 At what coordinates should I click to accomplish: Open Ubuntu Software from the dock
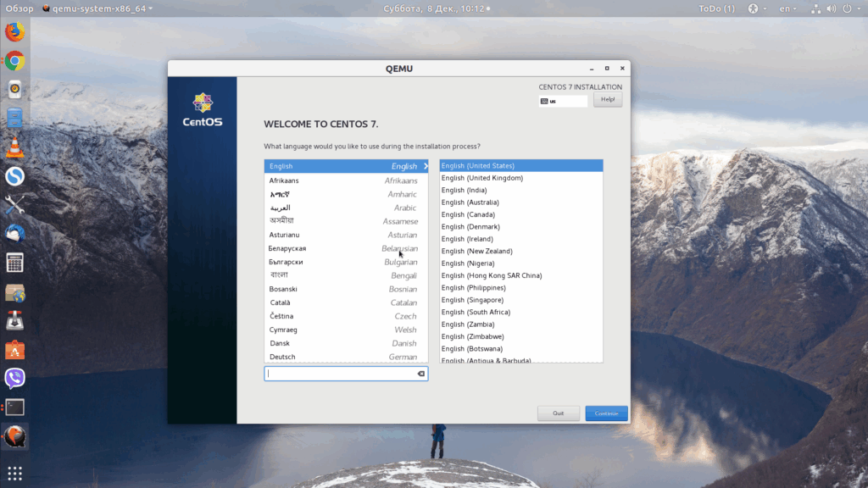[x=15, y=350]
